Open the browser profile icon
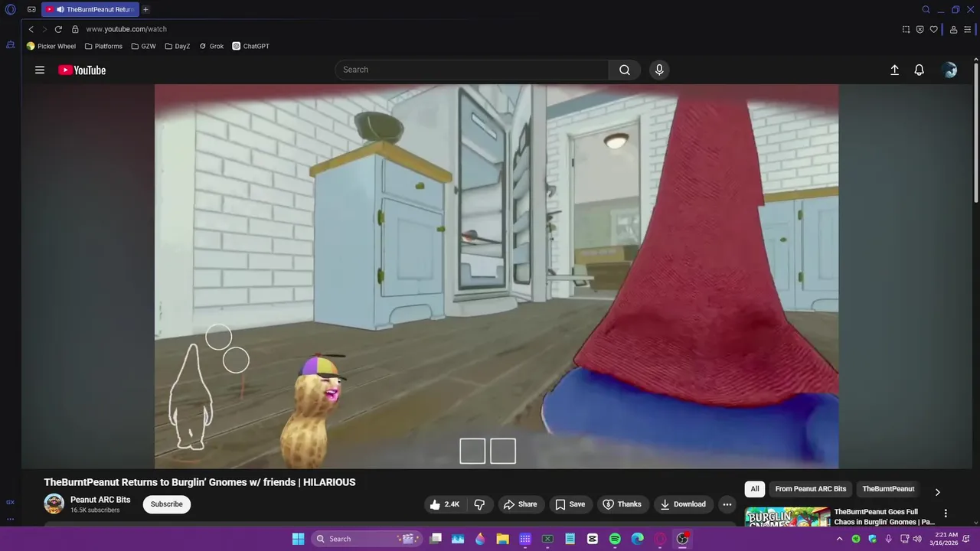980x551 pixels. [x=953, y=29]
